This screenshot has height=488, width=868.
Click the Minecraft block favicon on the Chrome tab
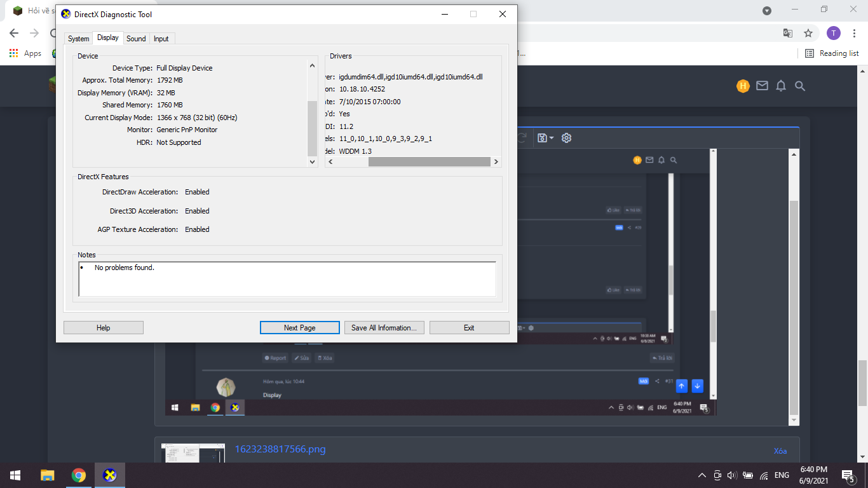click(x=18, y=10)
